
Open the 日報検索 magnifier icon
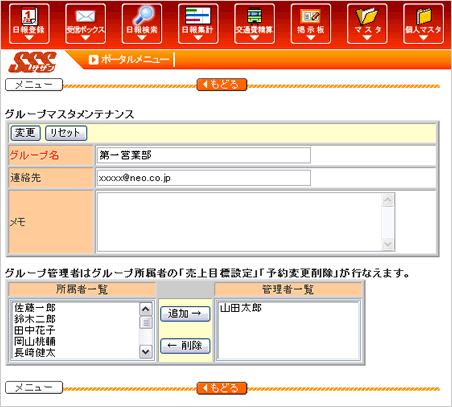tap(142, 23)
